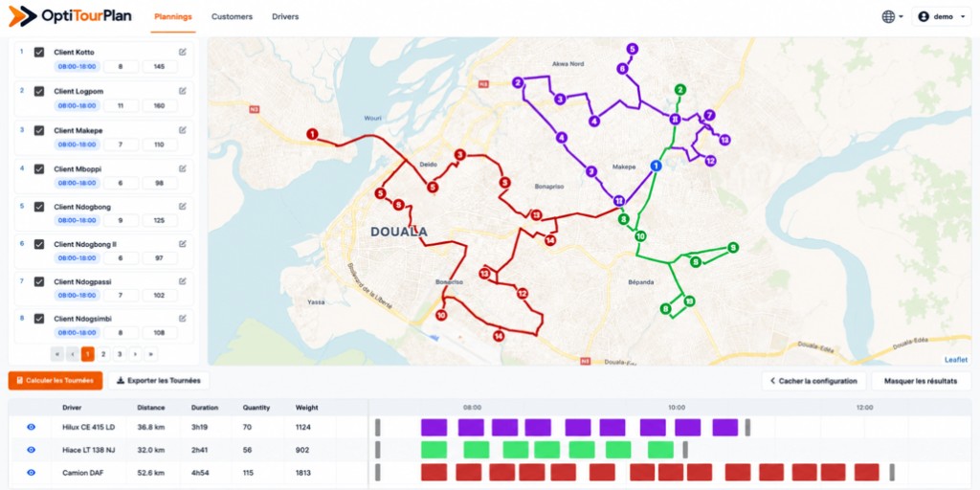This screenshot has width=980, height=490.
Task: Open the OptiTourPlan logo home
Action: pos(70,16)
